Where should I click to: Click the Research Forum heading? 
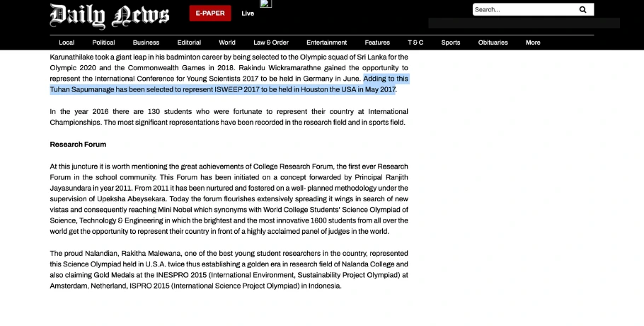click(78, 145)
